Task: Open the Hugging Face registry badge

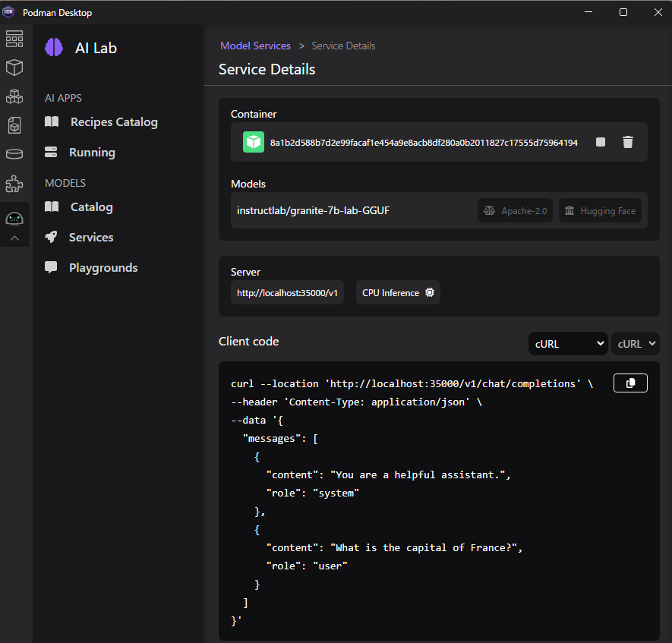Action: (600, 210)
